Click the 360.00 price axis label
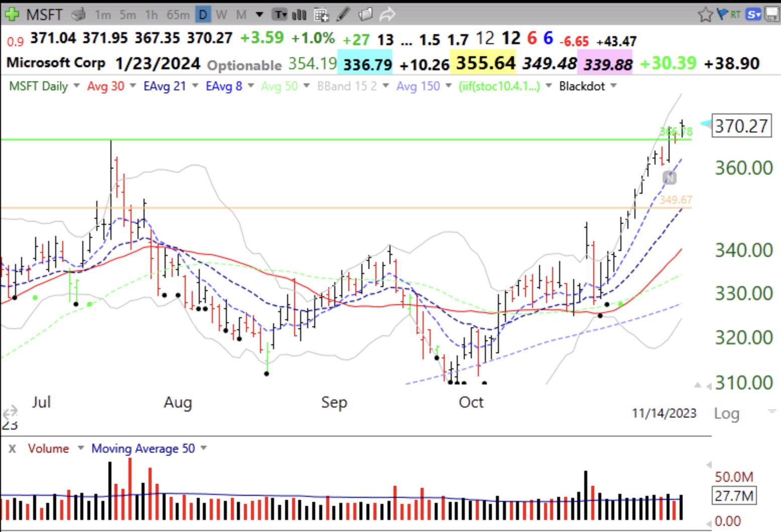 pyautogui.click(x=744, y=168)
